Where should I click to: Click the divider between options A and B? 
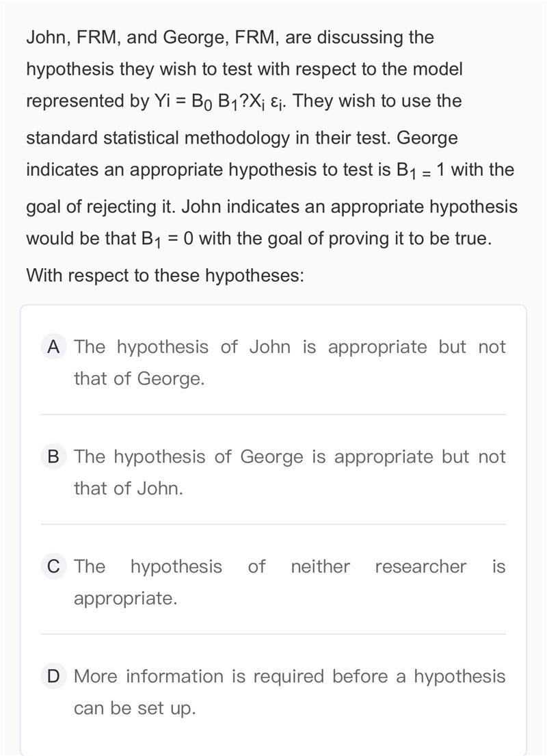click(273, 415)
